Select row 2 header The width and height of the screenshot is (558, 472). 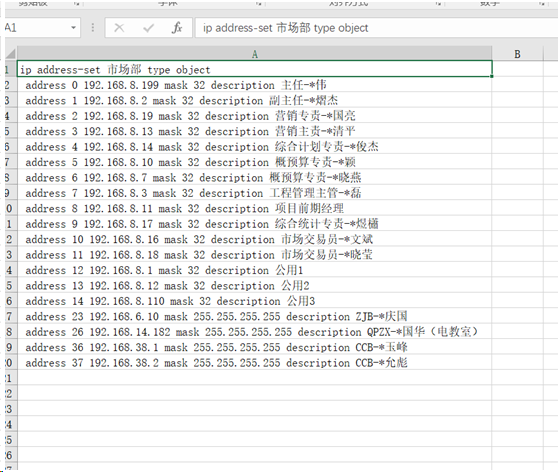(x=9, y=85)
